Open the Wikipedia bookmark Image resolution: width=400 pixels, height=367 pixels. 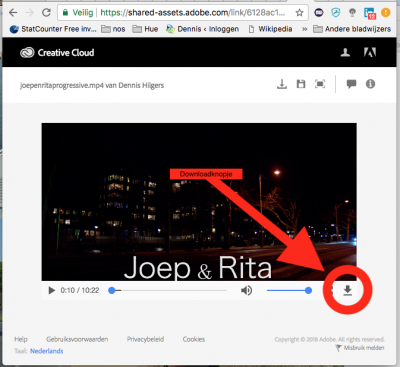point(270,29)
